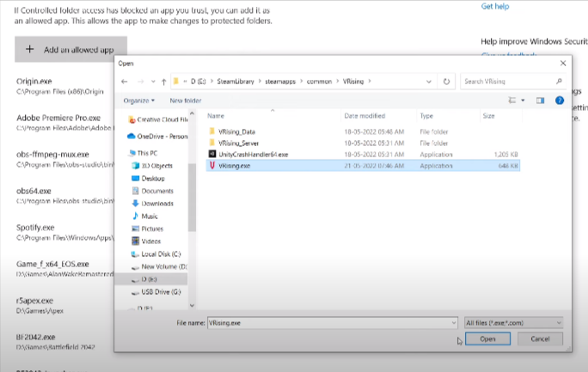The width and height of the screenshot is (588, 372).
Task: Open the Get help link
Action: tap(495, 6)
